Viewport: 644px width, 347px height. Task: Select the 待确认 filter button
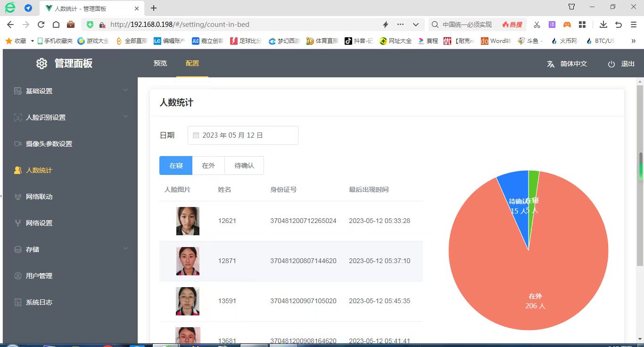click(244, 165)
